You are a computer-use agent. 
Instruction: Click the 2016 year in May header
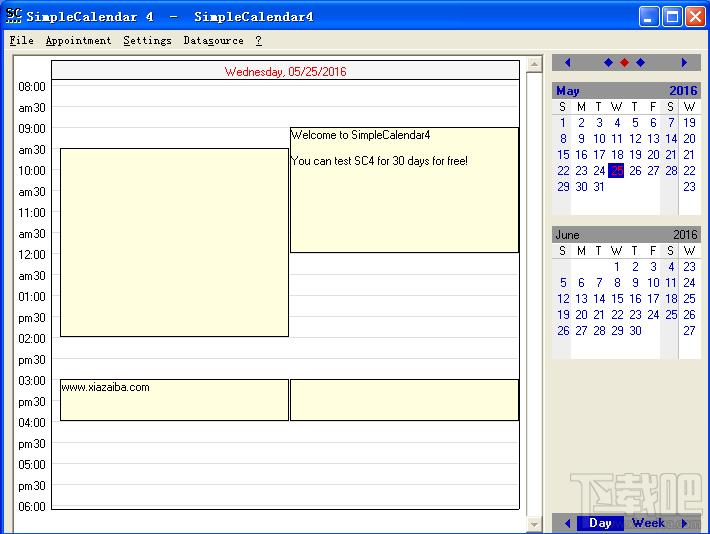click(x=683, y=91)
